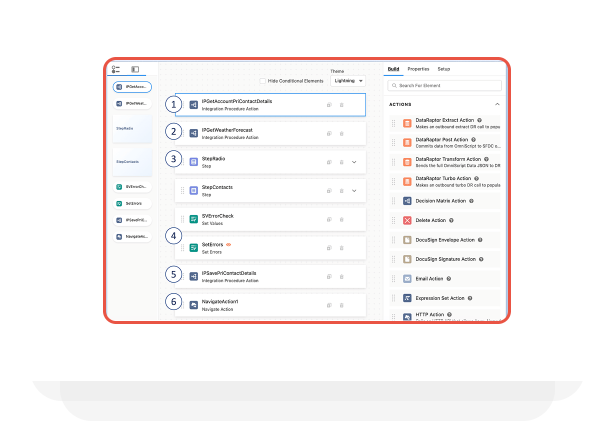
Task: Select NavigateAc... pill in left sidebar
Action: [x=132, y=237]
